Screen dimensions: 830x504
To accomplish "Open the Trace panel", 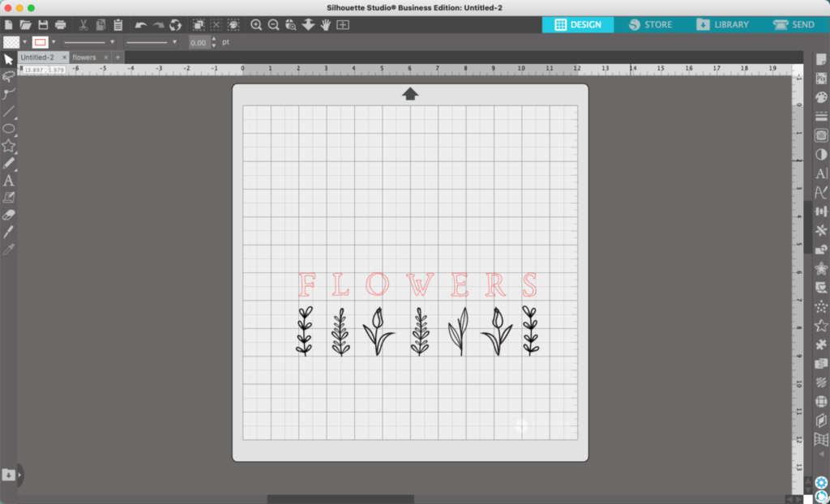I will pos(821,135).
